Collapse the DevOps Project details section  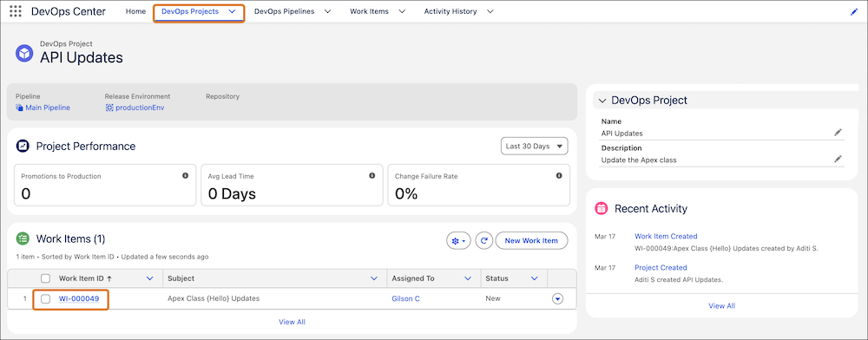(602, 101)
